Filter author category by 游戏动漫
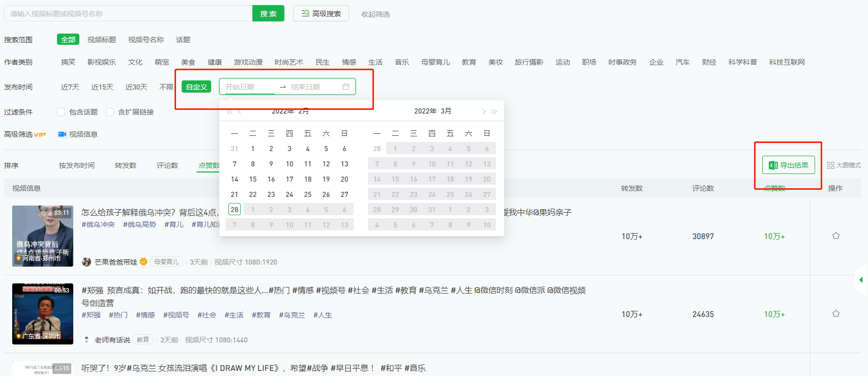The height and width of the screenshot is (376, 868). (x=248, y=62)
